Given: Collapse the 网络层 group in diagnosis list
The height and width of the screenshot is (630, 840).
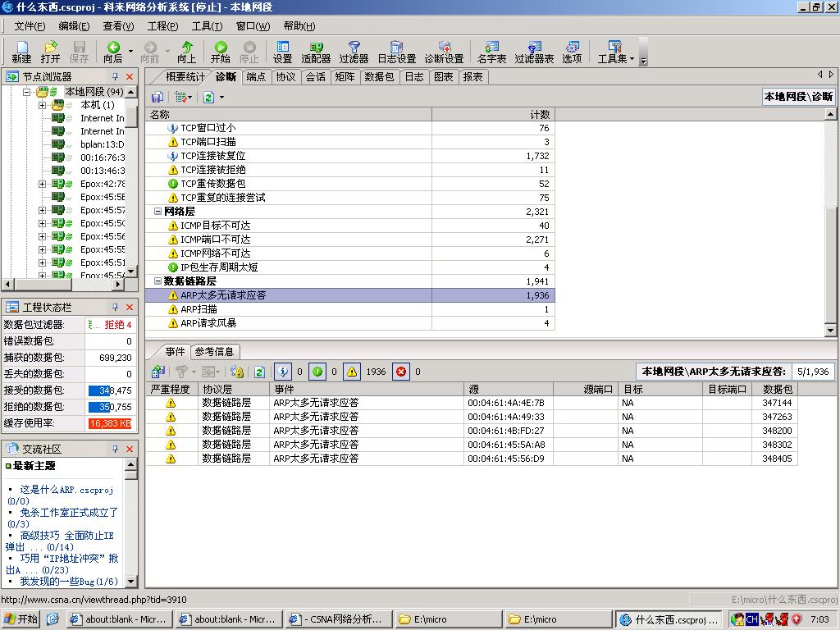Looking at the screenshot, I should [157, 212].
